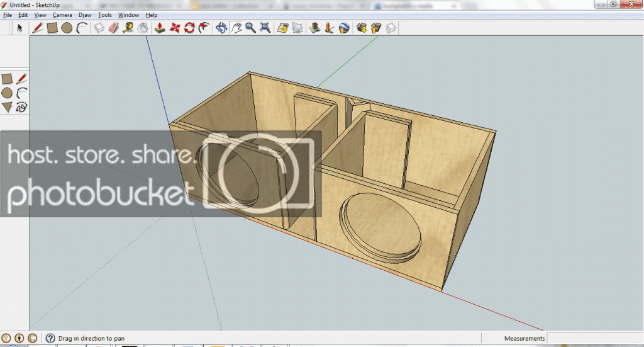Select the Tape Measure tool
The width and height of the screenshot is (644, 347).
128,28
